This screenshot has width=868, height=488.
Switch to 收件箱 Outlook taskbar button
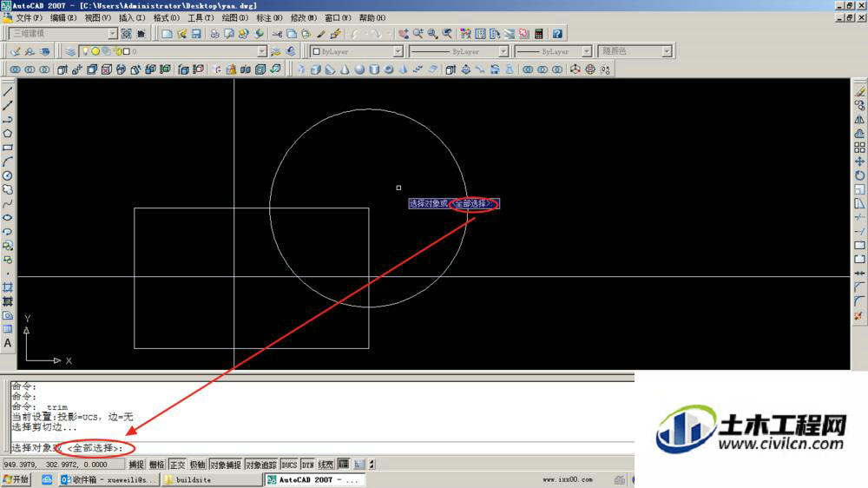[x=109, y=479]
